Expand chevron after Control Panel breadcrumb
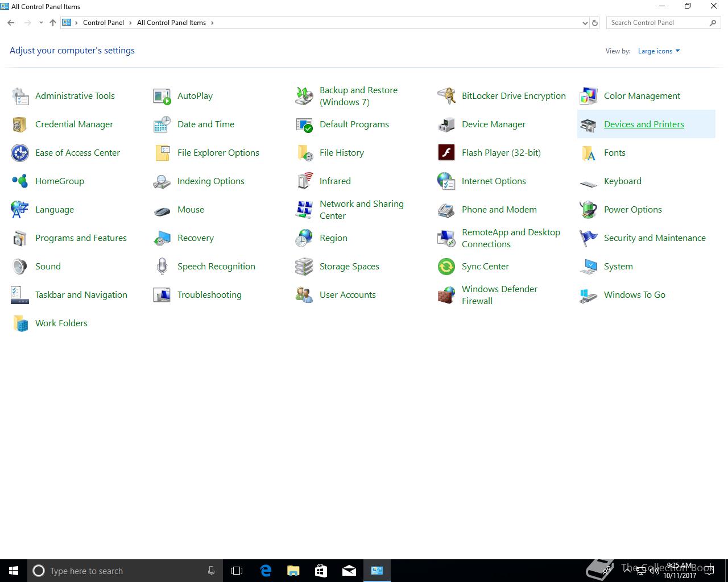Viewport: 728px width, 582px height. click(x=130, y=23)
